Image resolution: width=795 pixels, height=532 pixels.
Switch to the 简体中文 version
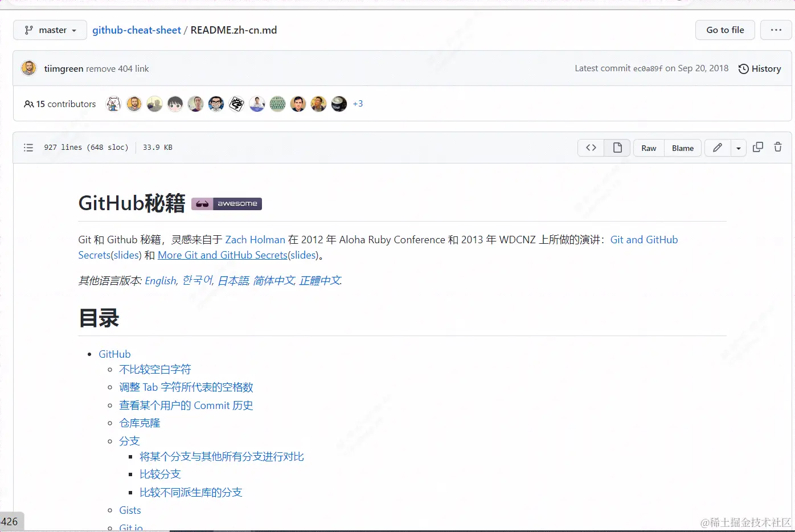tap(274, 281)
